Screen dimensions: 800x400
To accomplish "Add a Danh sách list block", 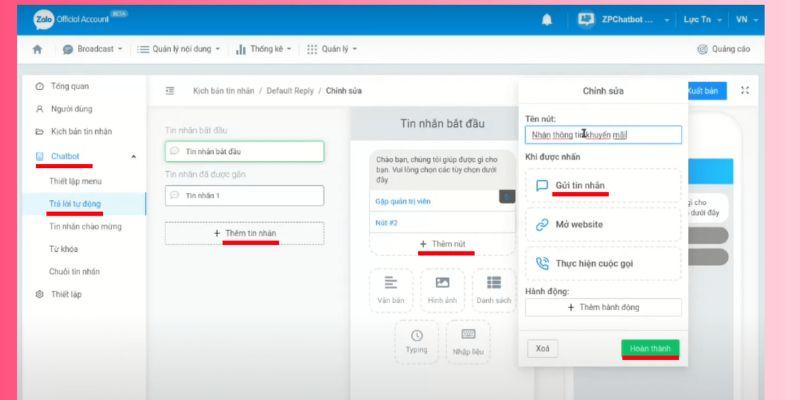I will tap(493, 290).
